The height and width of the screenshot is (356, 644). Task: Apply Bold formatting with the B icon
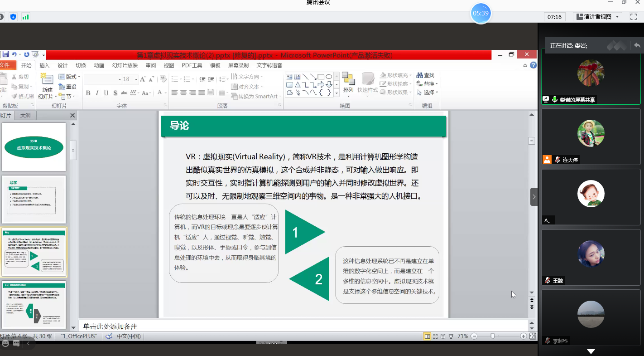(x=88, y=93)
